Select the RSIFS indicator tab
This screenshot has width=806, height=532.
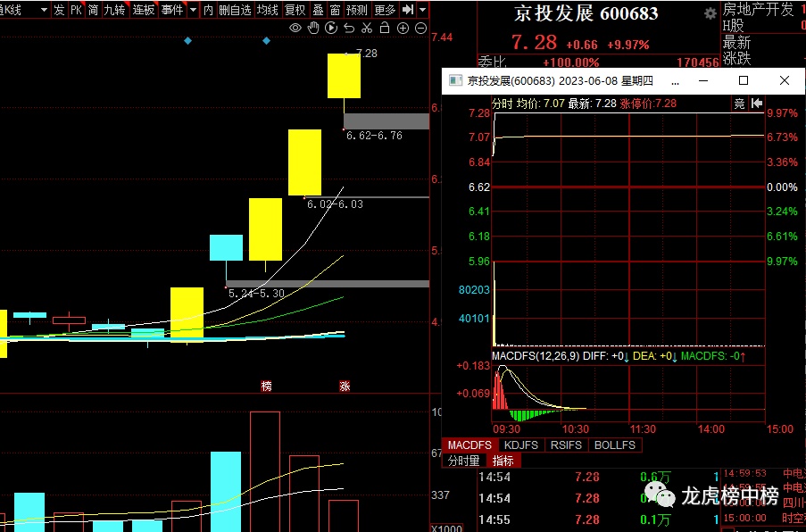click(566, 445)
